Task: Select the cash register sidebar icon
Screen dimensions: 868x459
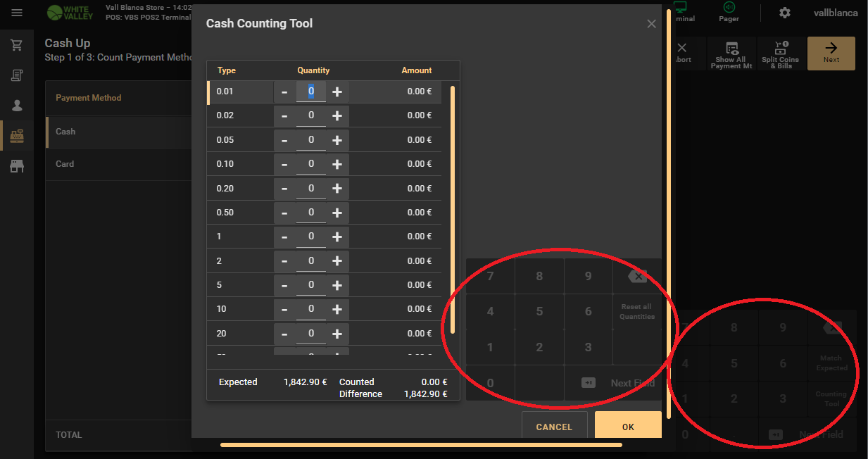Action: [17, 136]
